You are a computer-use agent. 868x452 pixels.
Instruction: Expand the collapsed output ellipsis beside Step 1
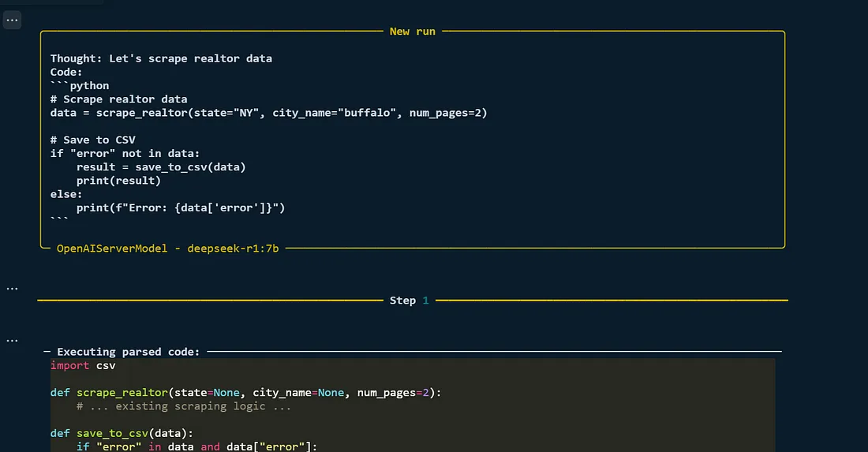(x=12, y=288)
